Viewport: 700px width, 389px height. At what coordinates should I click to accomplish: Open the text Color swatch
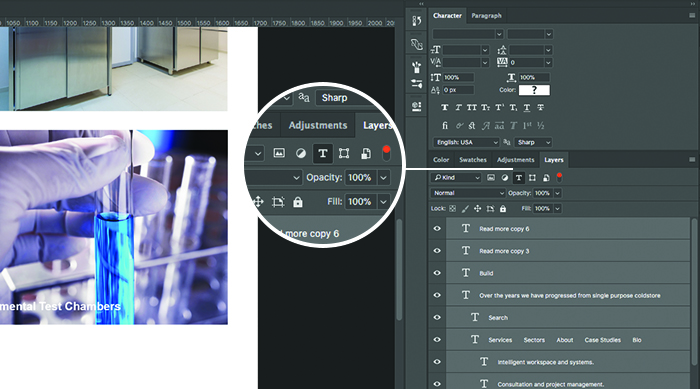pyautogui.click(x=534, y=90)
